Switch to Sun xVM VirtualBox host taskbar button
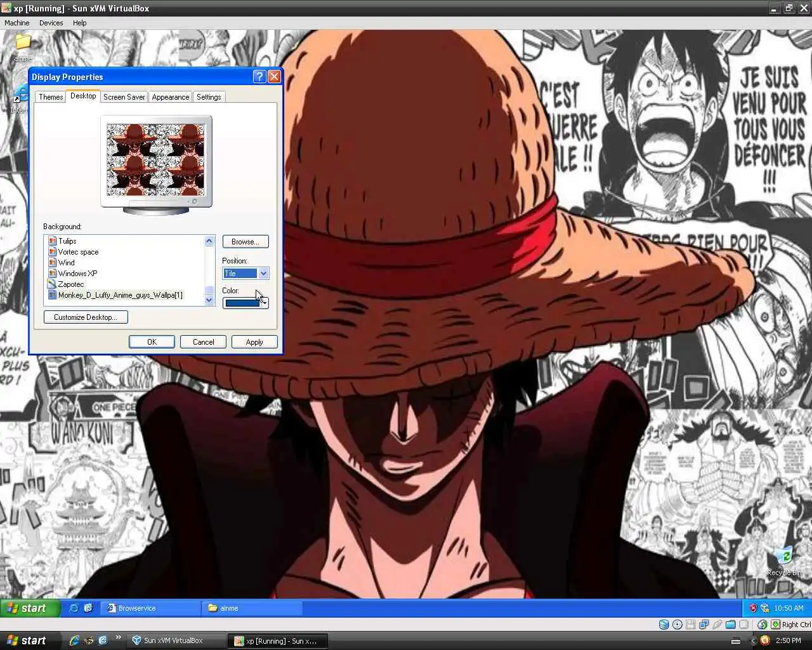Image resolution: width=812 pixels, height=650 pixels. [x=176, y=640]
